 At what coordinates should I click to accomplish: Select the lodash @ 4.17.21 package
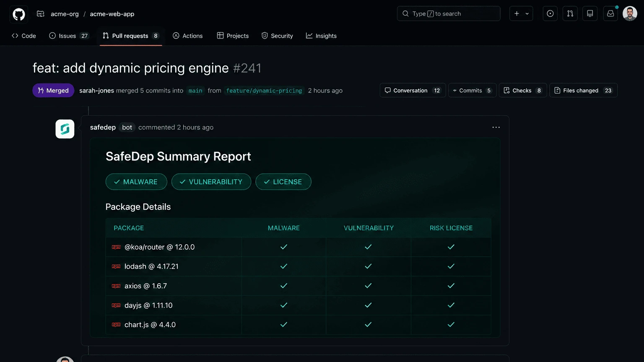151,266
